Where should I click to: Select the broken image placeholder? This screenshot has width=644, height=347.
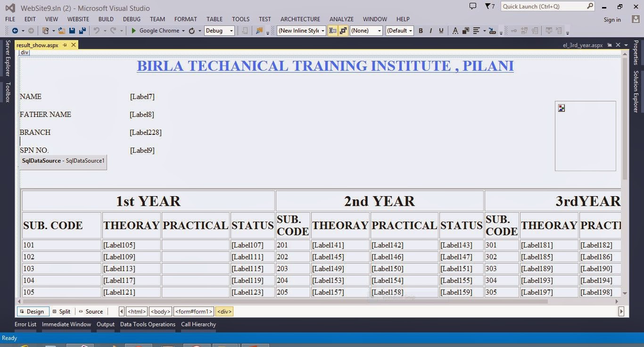point(585,136)
